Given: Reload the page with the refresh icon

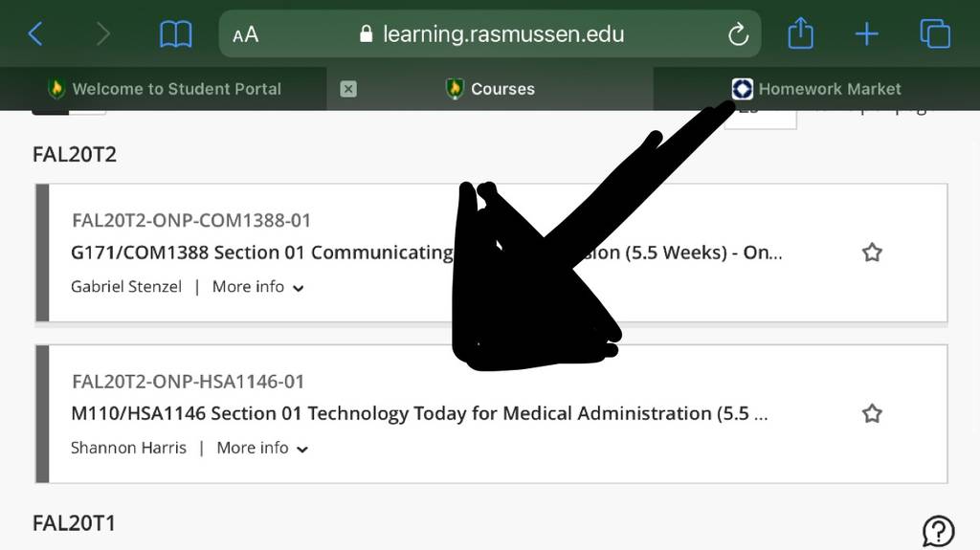Looking at the screenshot, I should [x=738, y=34].
